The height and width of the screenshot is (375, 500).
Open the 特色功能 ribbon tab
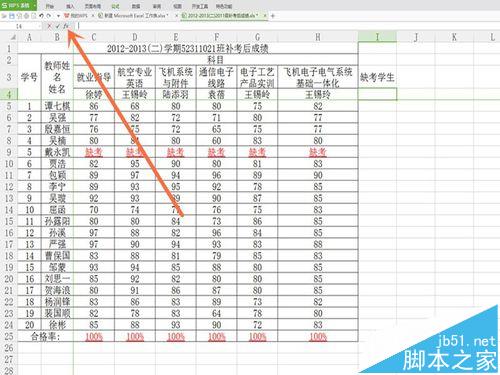click(224, 6)
